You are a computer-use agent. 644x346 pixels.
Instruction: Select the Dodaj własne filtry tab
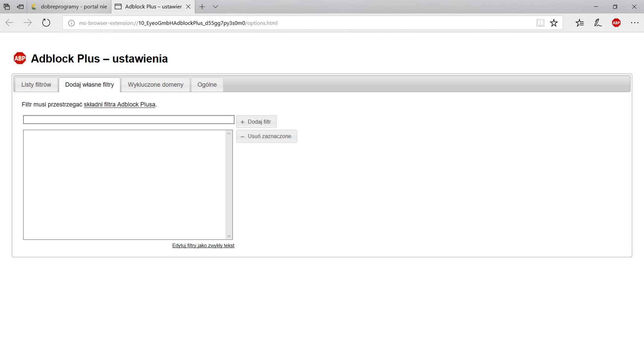(89, 85)
